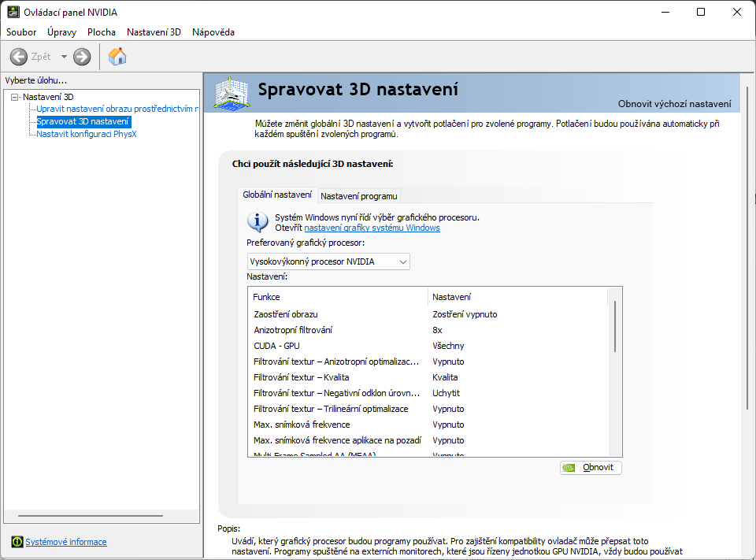
Task: Click the Home icon in toolbar
Action: [x=117, y=57]
